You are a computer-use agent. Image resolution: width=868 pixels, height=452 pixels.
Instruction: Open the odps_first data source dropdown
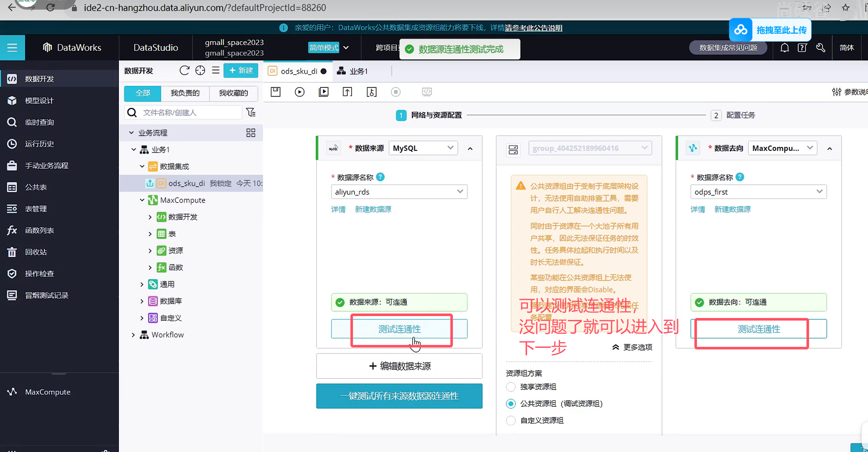coord(758,192)
